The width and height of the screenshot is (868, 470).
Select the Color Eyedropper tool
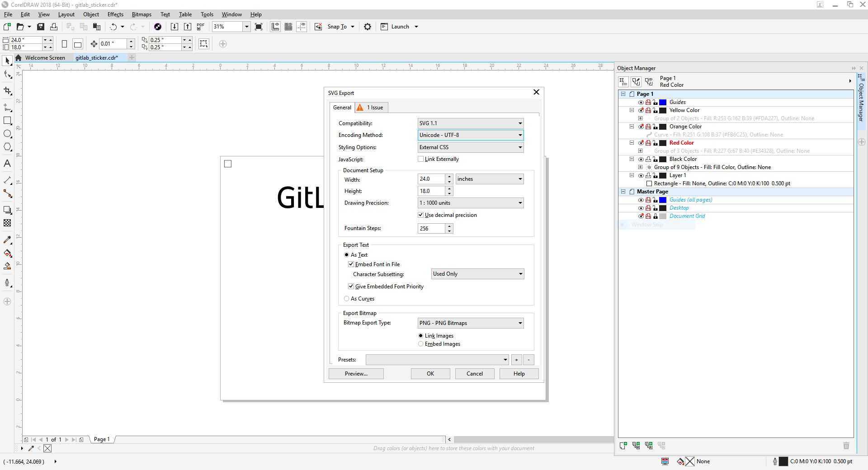7,240
